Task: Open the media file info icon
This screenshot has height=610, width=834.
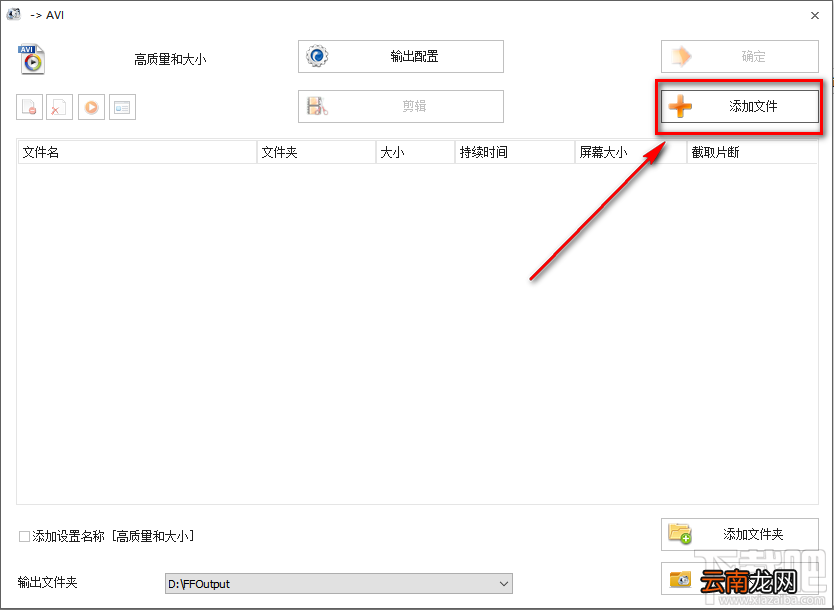Action: click(x=122, y=107)
